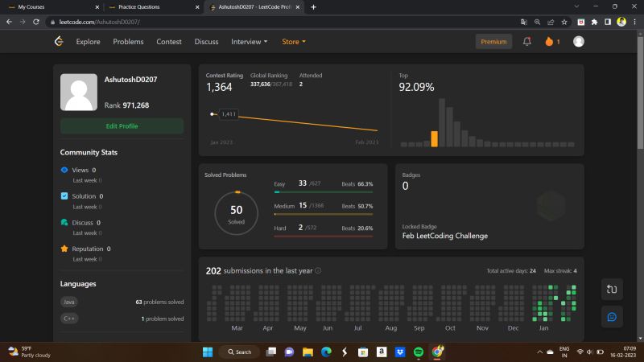This screenshot has height=362, width=644.
Task: Open the taskbar clock and date
Action: [623, 352]
